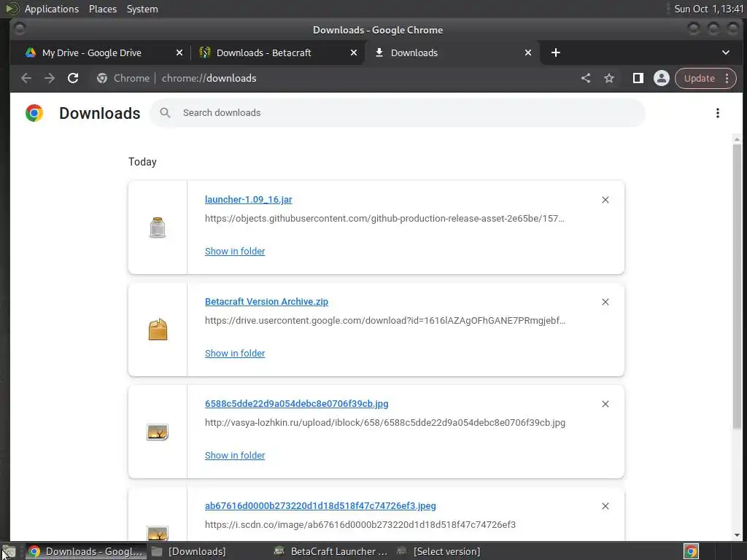Click the scrollbar up arrow
The height and width of the screenshot is (560, 747).
[x=737, y=139]
